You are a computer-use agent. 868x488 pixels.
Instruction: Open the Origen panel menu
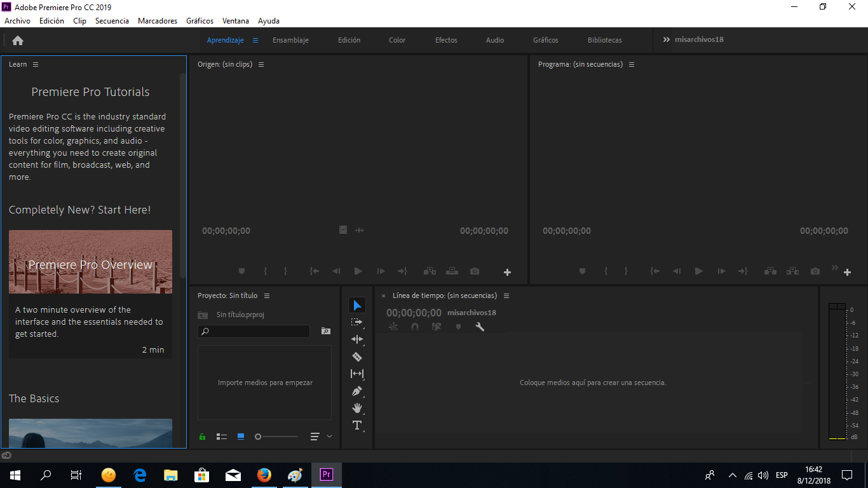[x=261, y=64]
